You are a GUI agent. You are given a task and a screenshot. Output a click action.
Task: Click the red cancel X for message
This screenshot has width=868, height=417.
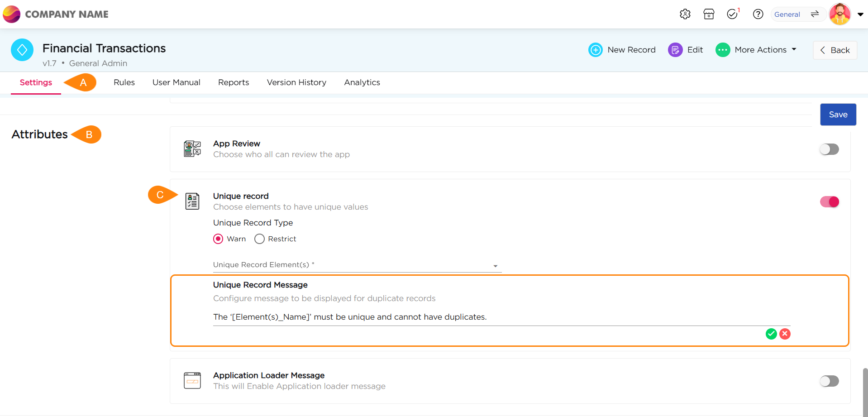[x=785, y=334]
